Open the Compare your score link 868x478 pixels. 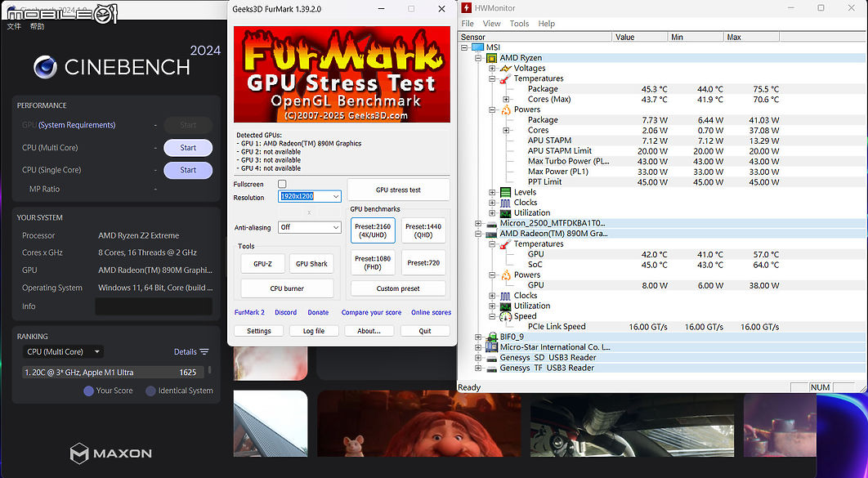(371, 313)
